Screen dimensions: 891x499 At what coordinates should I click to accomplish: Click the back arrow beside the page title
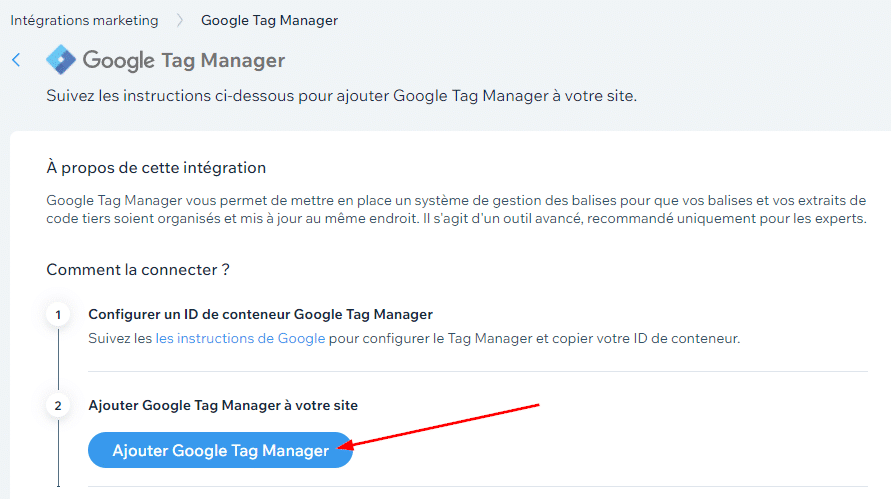point(16,60)
